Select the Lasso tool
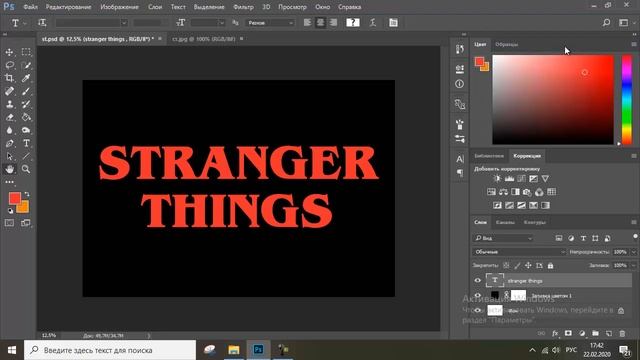This screenshot has height=360, width=640. point(9,65)
